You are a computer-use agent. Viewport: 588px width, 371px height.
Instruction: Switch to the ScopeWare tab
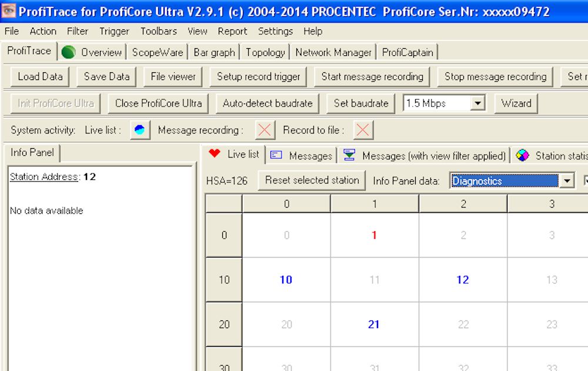point(158,52)
